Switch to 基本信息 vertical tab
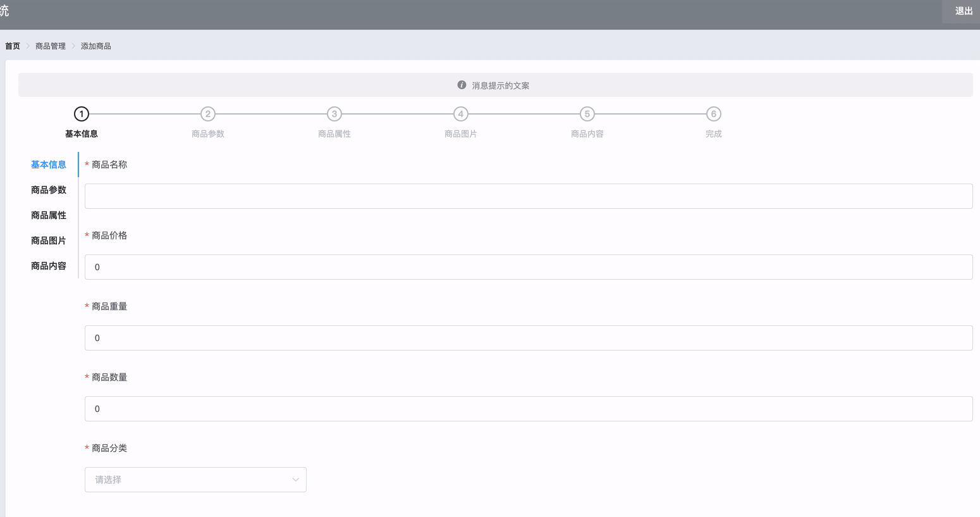980x517 pixels. [49, 165]
